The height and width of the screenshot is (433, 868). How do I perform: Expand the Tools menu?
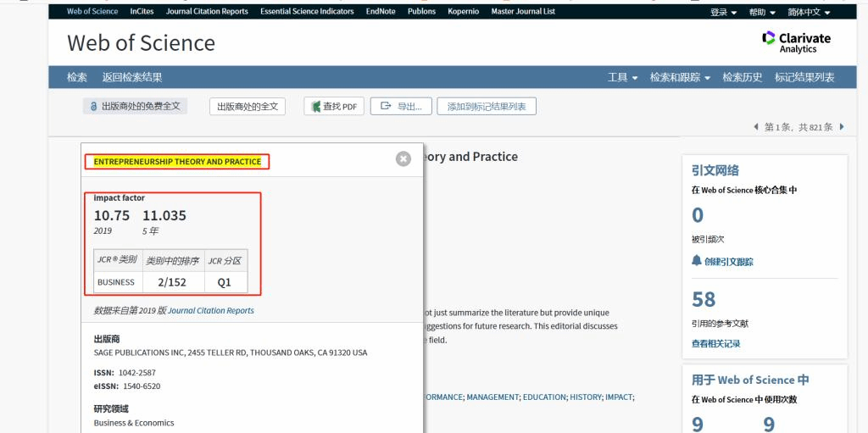(x=622, y=77)
